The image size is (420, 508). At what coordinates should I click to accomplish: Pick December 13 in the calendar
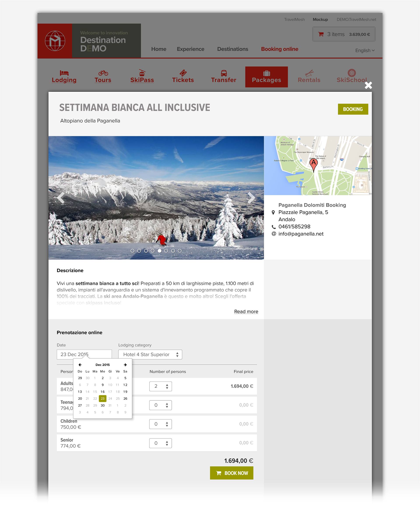point(80,391)
